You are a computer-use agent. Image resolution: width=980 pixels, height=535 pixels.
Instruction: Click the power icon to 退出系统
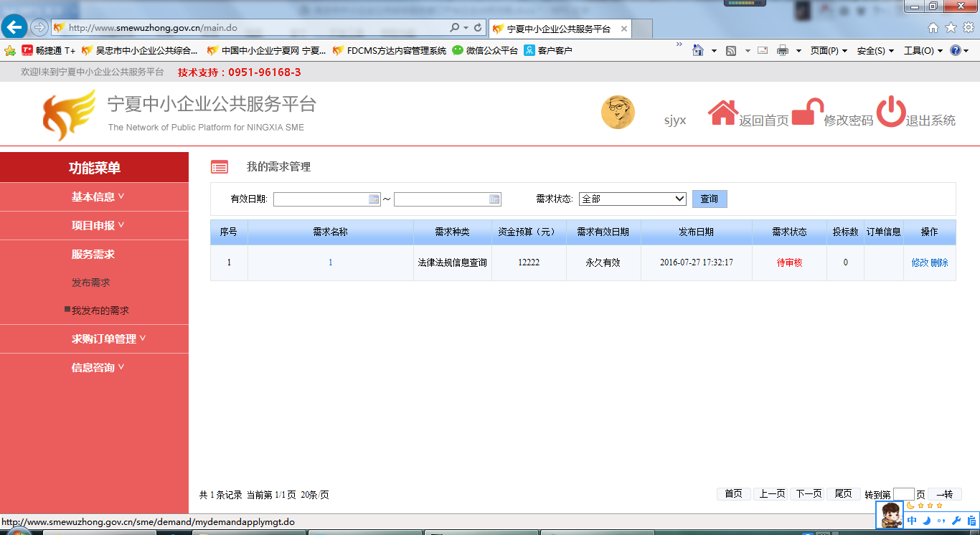(x=891, y=113)
